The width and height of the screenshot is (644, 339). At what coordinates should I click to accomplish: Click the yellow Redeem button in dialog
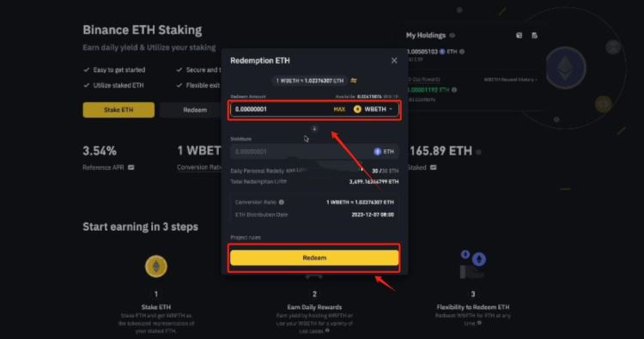[x=314, y=257]
